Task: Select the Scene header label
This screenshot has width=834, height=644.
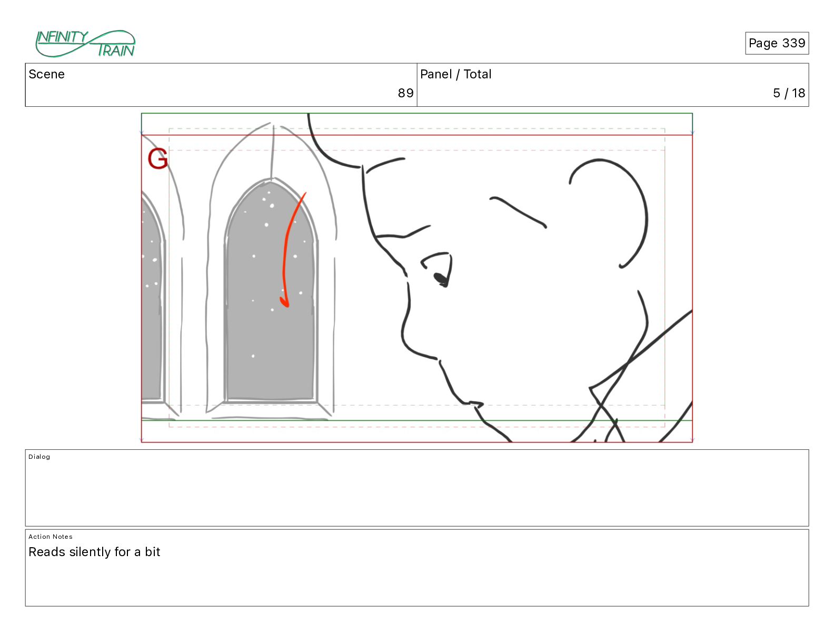Action: [46, 74]
